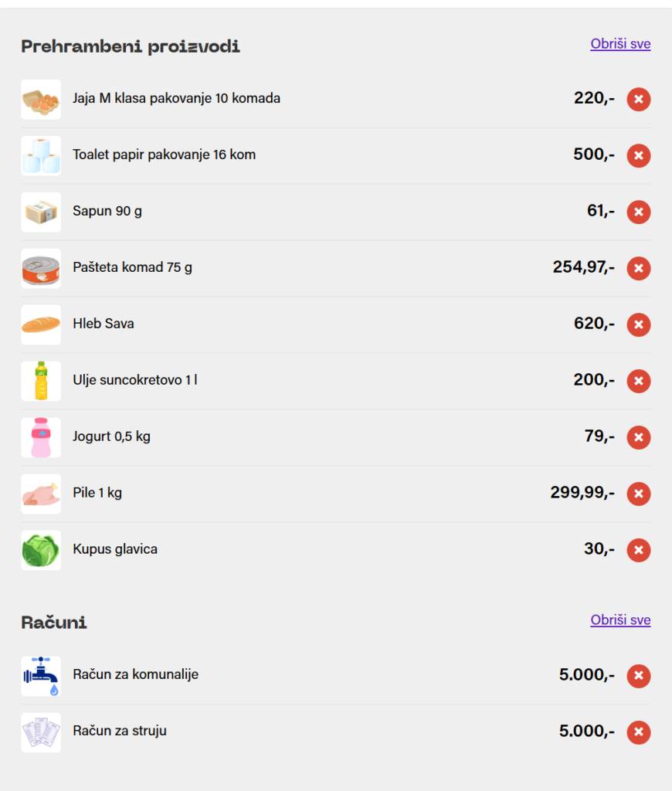The width and height of the screenshot is (672, 791).
Task: Select the Hleb Sava item name
Action: click(x=104, y=324)
